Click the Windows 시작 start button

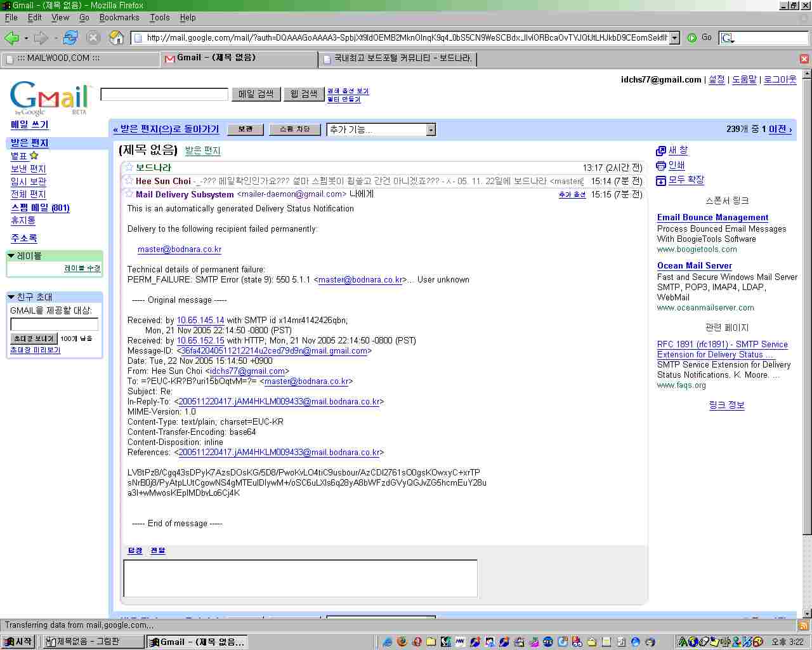point(18,642)
